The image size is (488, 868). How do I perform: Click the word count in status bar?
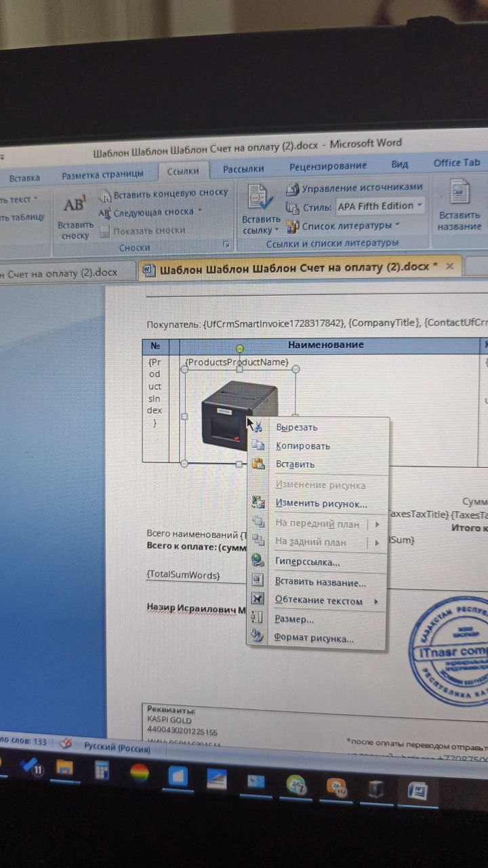coord(24,742)
